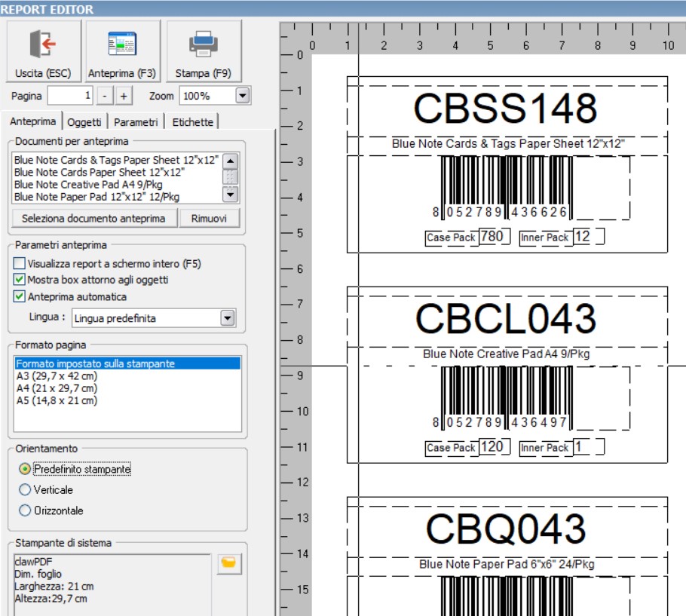Viewport: 686px width, 616px height.
Task: Select 'Blue Note Creative Pad A4 9/Pkg' document
Action: [x=88, y=184]
